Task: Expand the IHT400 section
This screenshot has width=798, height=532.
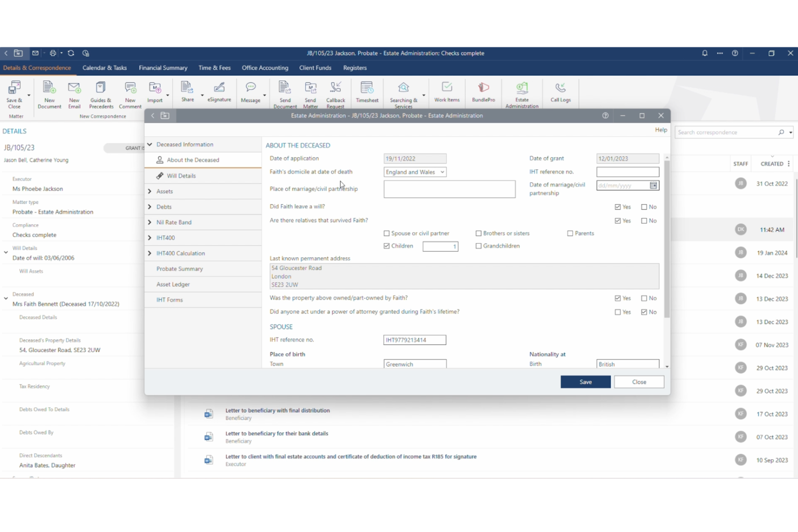Action: click(150, 238)
